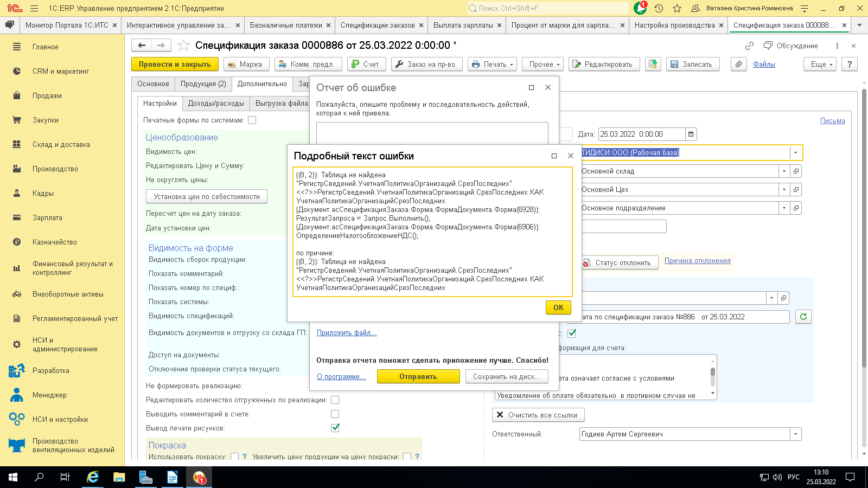This screenshot has width=868, height=488.
Task: Uncheck green checkbox above информация для счета
Action: 572,333
